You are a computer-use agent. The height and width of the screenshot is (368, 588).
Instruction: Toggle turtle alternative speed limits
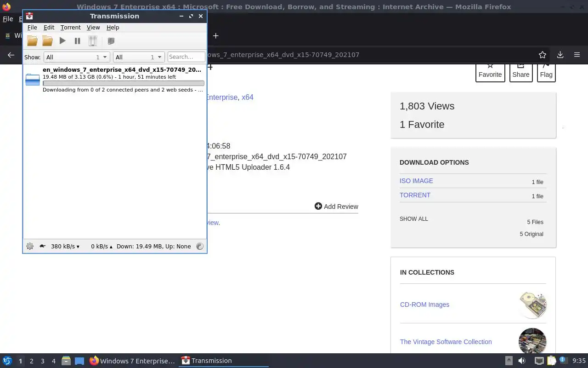click(42, 246)
